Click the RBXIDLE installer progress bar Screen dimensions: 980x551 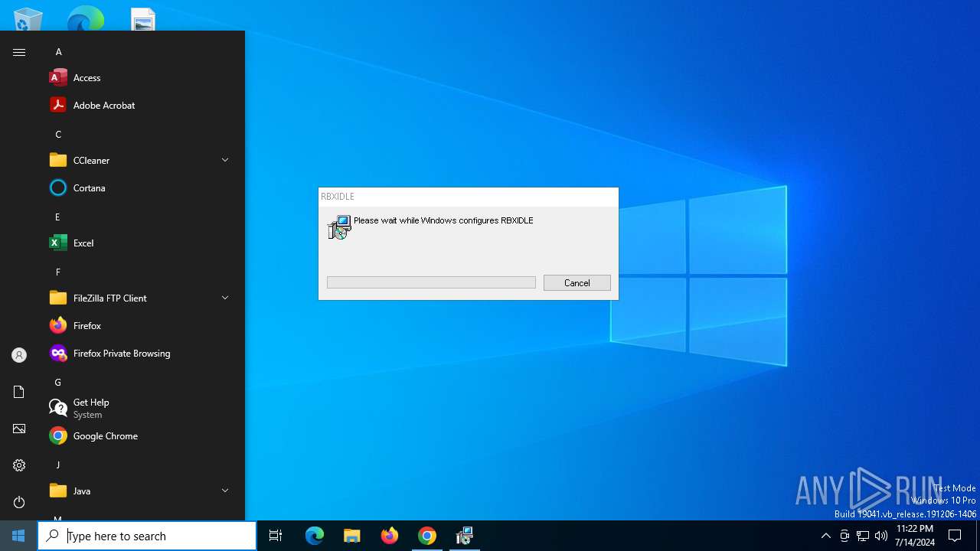(431, 283)
